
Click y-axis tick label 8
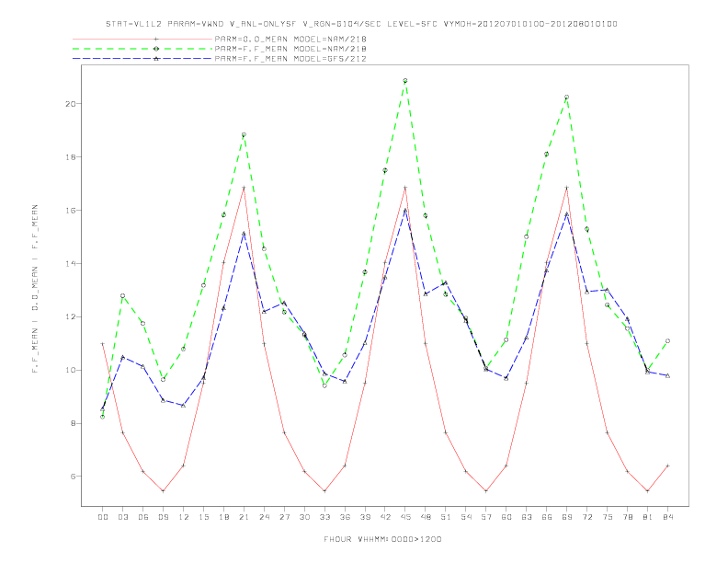tap(74, 424)
